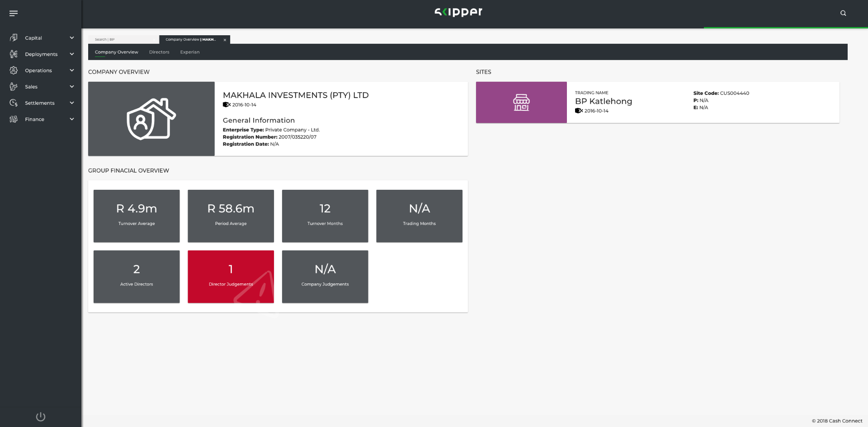Open the search magnifier icon
The image size is (868, 427).
click(843, 13)
